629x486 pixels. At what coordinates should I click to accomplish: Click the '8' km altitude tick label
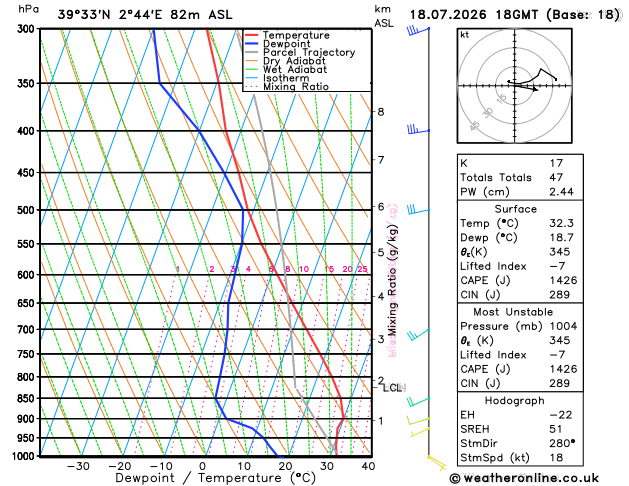pyautogui.click(x=381, y=112)
